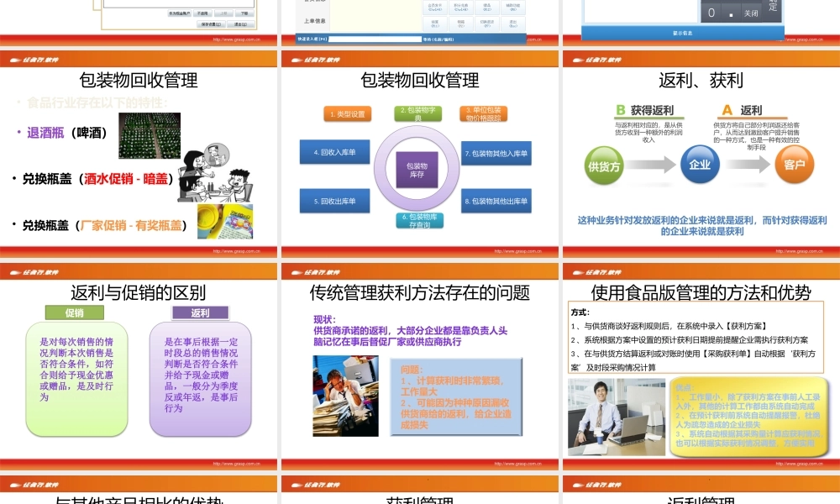Select the 取单 (F2) function icon
Viewport: 840px width, 504px height.
pyautogui.click(x=460, y=23)
